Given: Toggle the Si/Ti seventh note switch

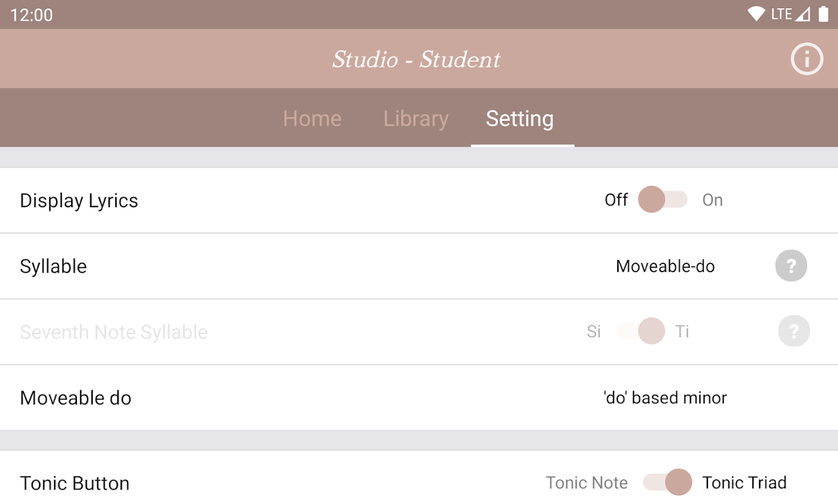Looking at the screenshot, I should pos(641,331).
